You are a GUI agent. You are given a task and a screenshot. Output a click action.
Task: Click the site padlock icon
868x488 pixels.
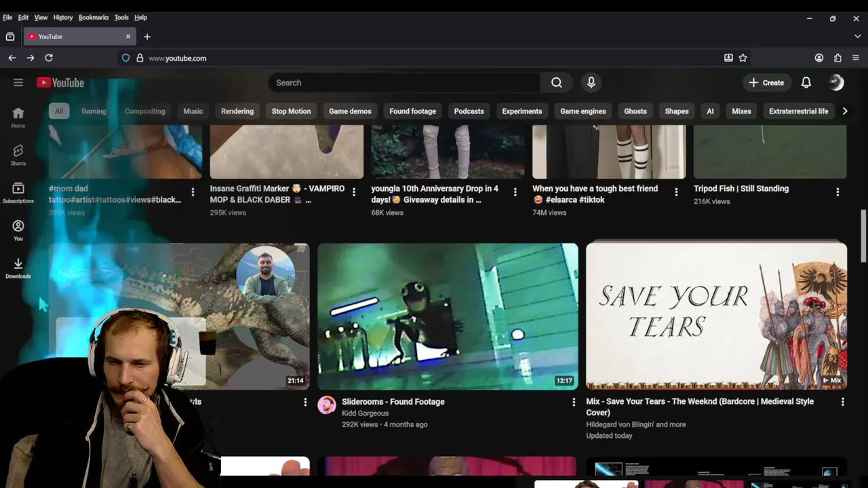140,58
